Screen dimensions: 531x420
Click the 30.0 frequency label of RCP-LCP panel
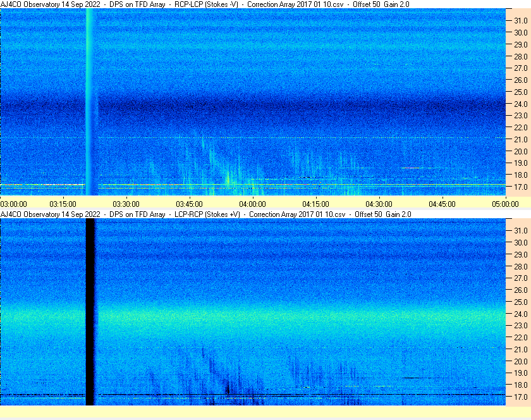coord(521,32)
